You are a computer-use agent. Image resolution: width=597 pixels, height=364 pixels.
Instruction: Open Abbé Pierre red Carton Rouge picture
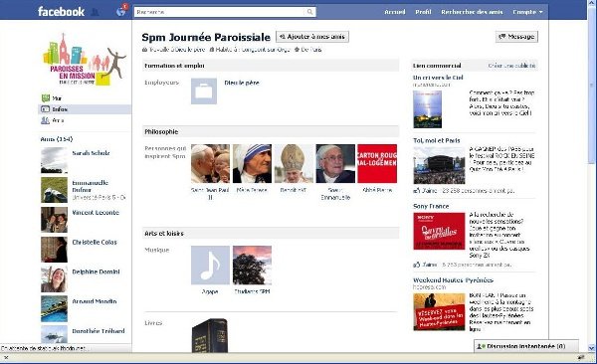coord(377,164)
